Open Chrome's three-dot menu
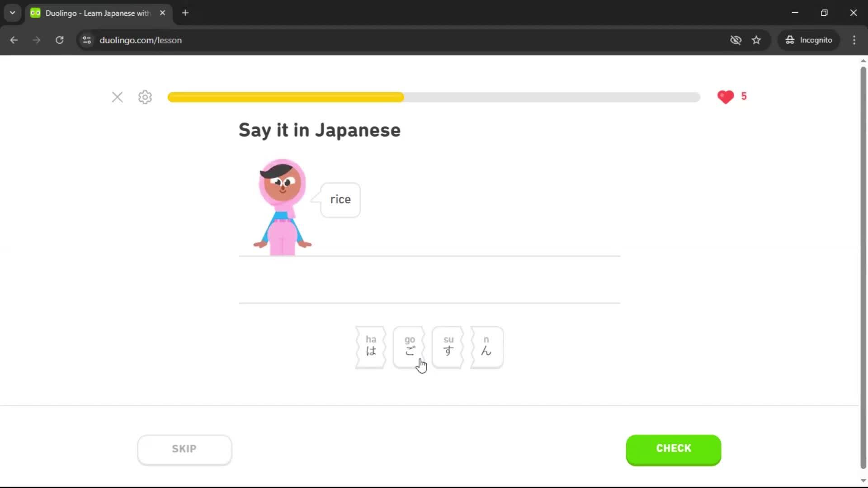The width and height of the screenshot is (868, 488). click(854, 40)
